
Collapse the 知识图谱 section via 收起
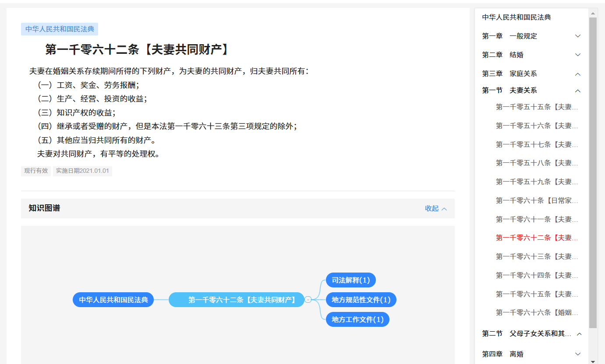coord(436,209)
